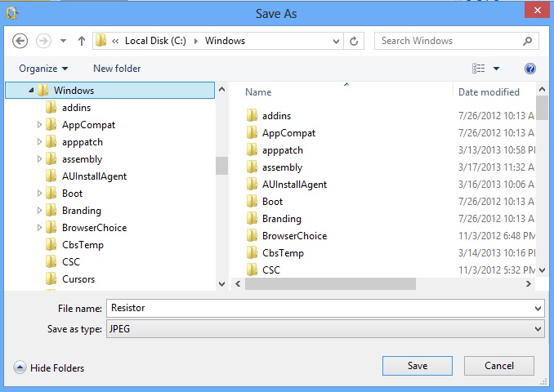Screen dimensions: 554x392
Task: Select the AUInstallAgent folder icon in file list
Action: click(252, 185)
